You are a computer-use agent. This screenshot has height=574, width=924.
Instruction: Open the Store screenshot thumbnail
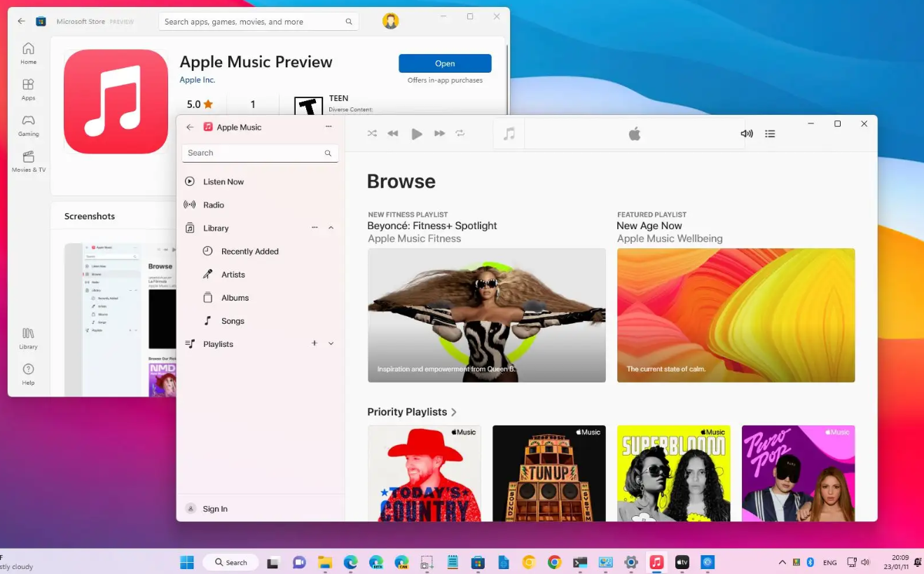pos(120,320)
